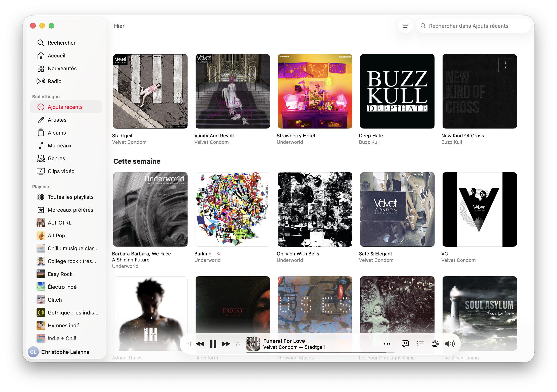Pause the Funeral For Love playback
557x392 pixels.
(x=213, y=344)
